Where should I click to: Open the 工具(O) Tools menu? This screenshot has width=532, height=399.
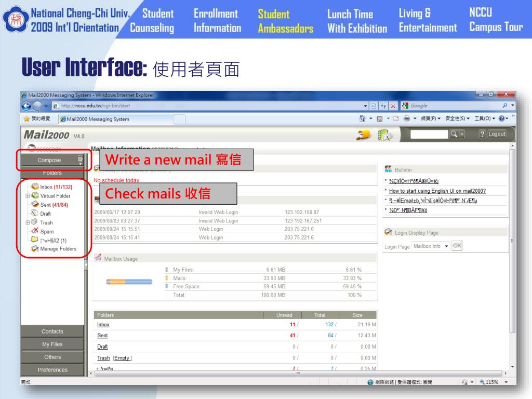point(485,118)
